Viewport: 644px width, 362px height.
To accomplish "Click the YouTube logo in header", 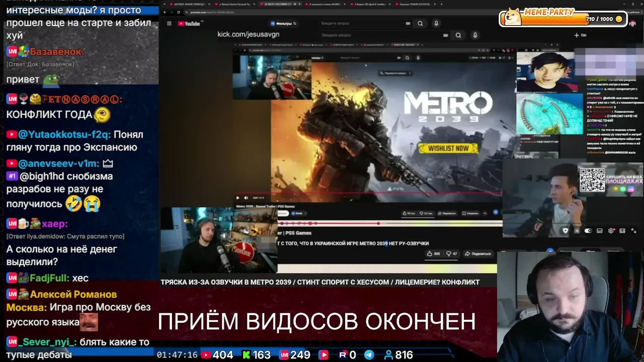I will 189,24.
